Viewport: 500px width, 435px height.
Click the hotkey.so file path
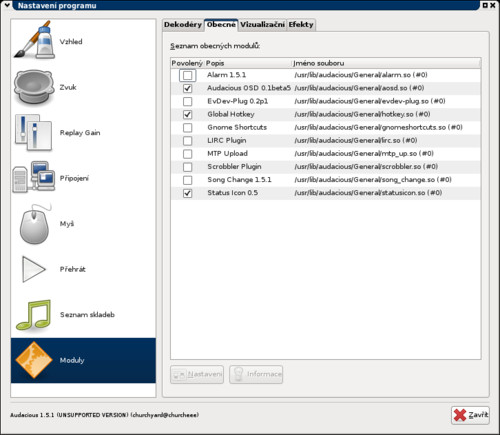click(362, 114)
